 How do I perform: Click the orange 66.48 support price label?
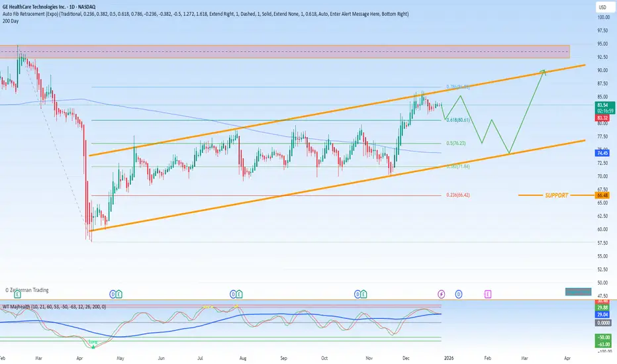click(x=602, y=195)
